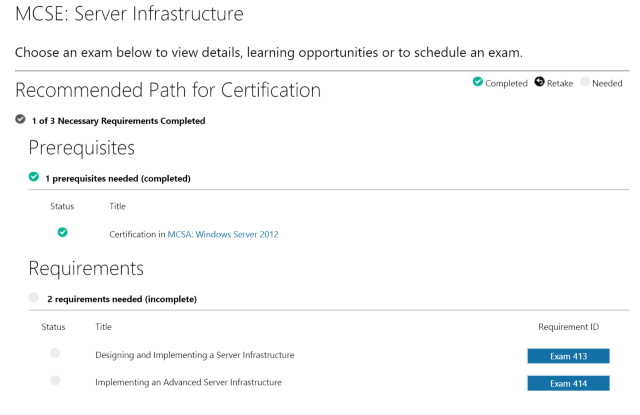This screenshot has width=640, height=415.
Task: Click the Retake legend icon
Action: 539,83
